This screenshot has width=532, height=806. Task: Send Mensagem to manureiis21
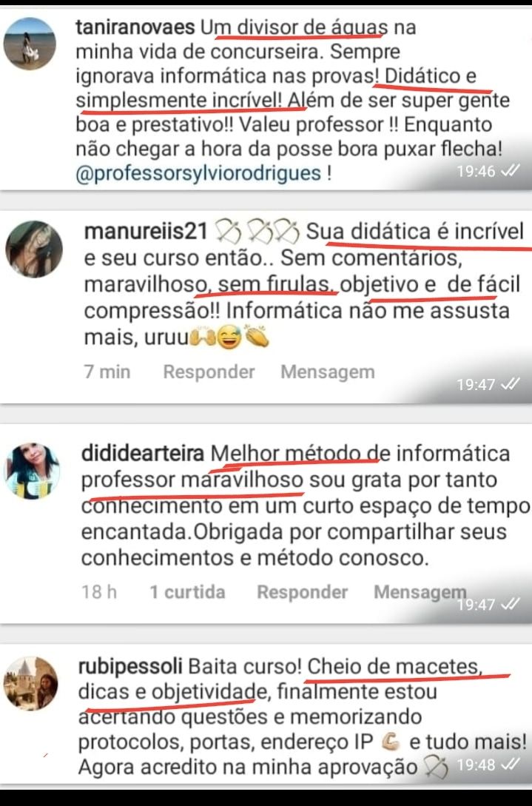[x=328, y=372]
